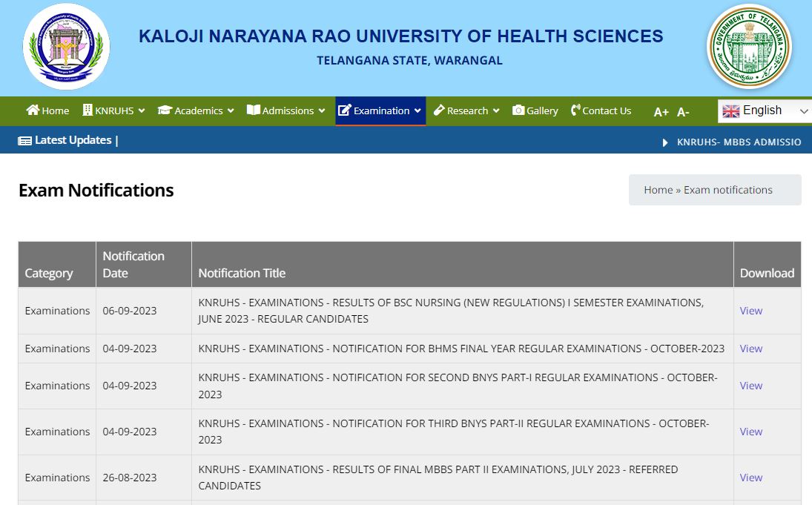812x505 pixels.
Task: Select the Research wrench icon
Action: (x=440, y=110)
